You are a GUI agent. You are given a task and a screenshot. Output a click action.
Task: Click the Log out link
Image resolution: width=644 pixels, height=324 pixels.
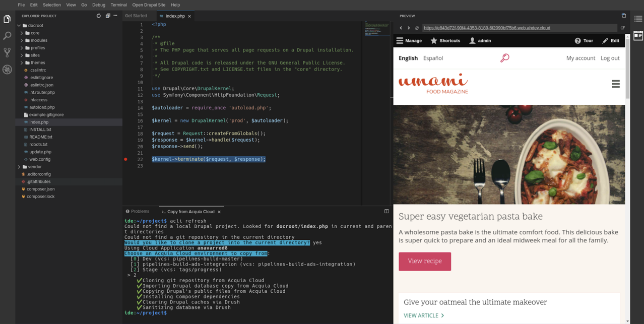610,58
